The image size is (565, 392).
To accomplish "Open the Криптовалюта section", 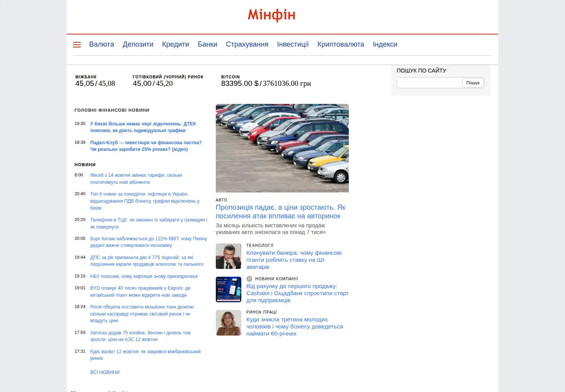I will pos(341,44).
